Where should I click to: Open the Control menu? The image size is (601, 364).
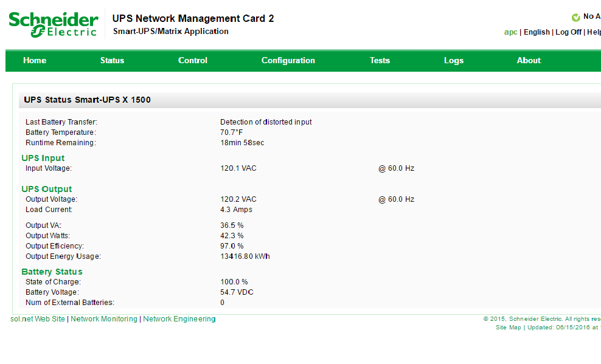point(193,61)
